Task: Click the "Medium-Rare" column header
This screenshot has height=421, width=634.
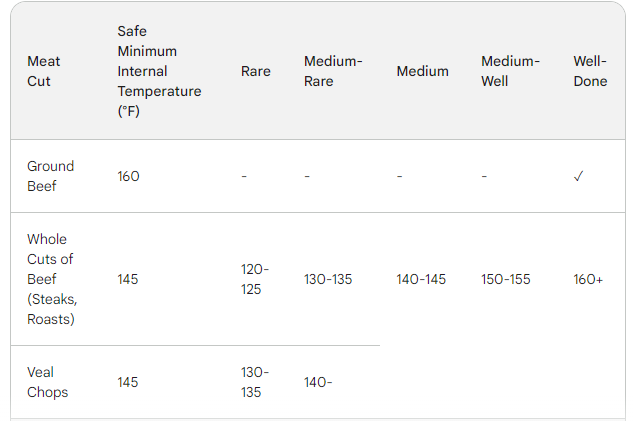Action: [x=333, y=71]
